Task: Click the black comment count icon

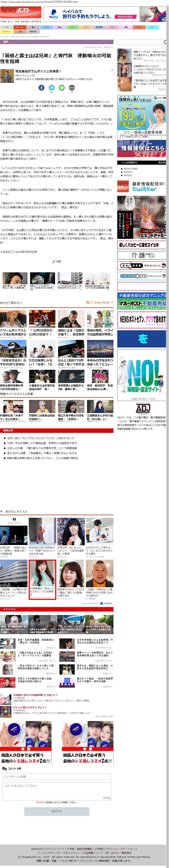Action: click(x=72, y=88)
